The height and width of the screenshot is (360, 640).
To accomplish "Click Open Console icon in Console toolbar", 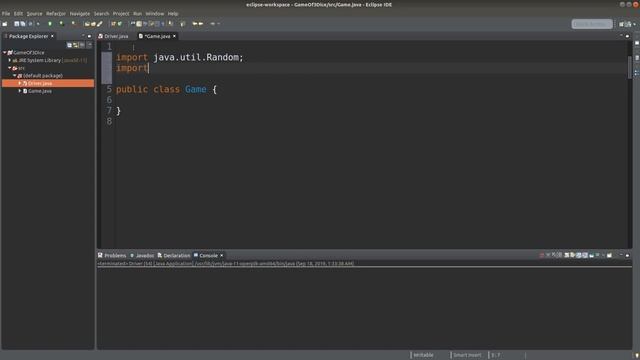I will coord(609,255).
